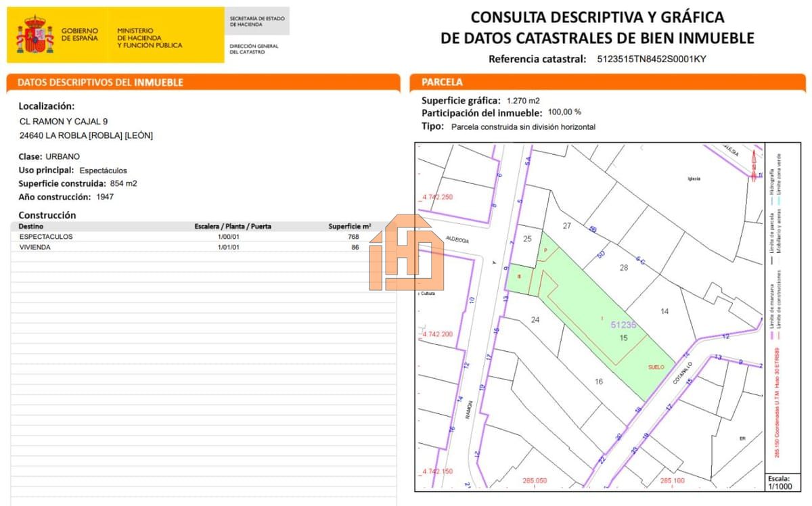Select '24640 LA ROBLA [ROBLA] [LEÓN]' line

pyautogui.click(x=87, y=135)
